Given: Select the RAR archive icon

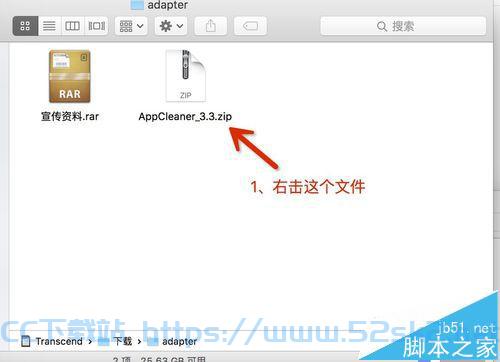Looking at the screenshot, I should (70, 76).
